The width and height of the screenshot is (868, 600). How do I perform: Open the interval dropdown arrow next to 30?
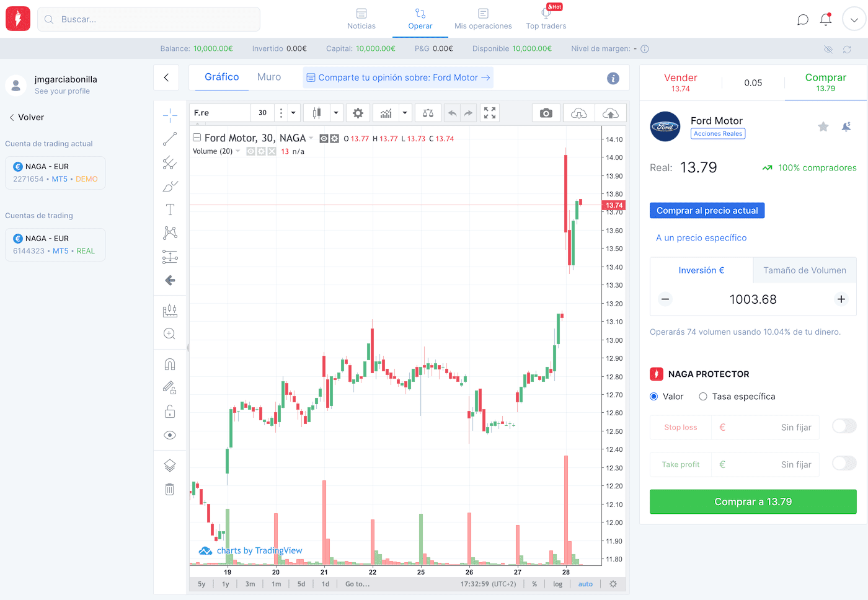pyautogui.click(x=293, y=113)
